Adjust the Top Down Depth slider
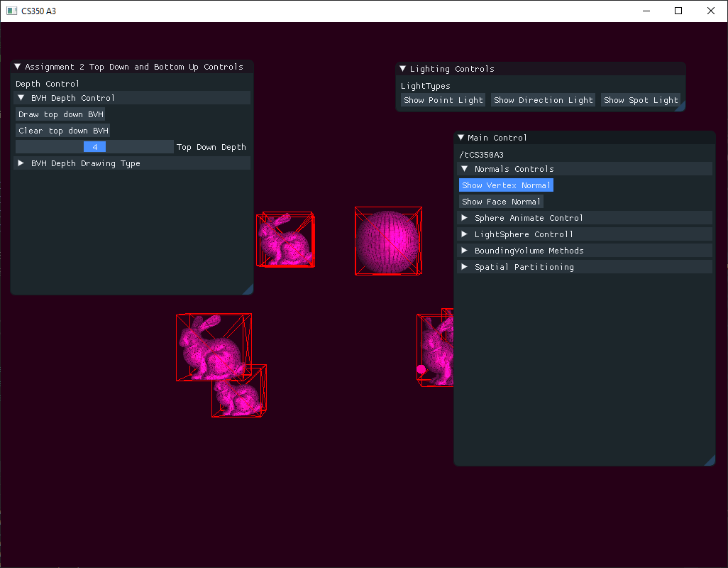The width and height of the screenshot is (728, 568). coord(94,146)
